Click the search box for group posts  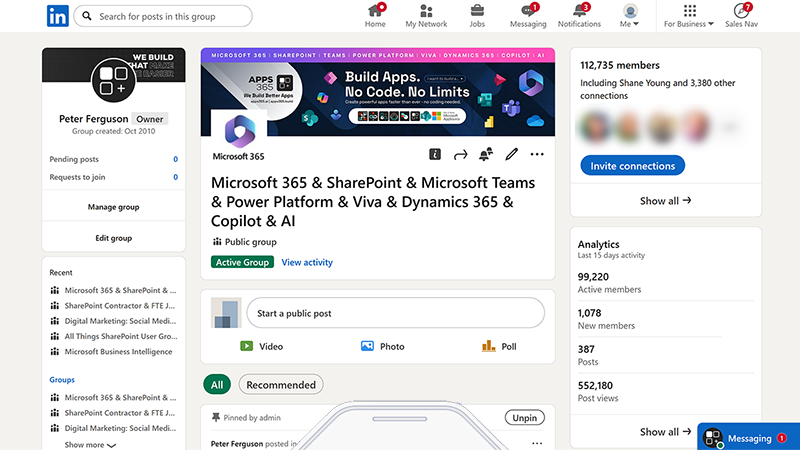pos(163,16)
